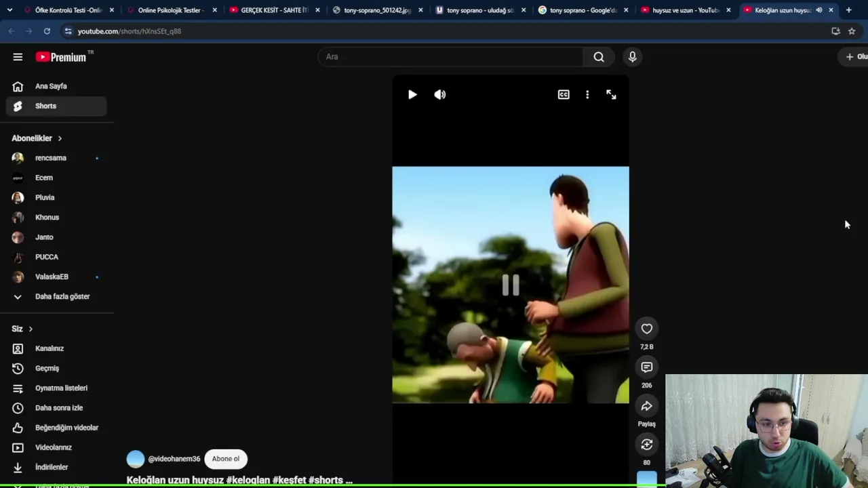Close the tony-soprano_501242.jpg tab
Image resolution: width=868 pixels, height=488 pixels.
[x=420, y=10]
